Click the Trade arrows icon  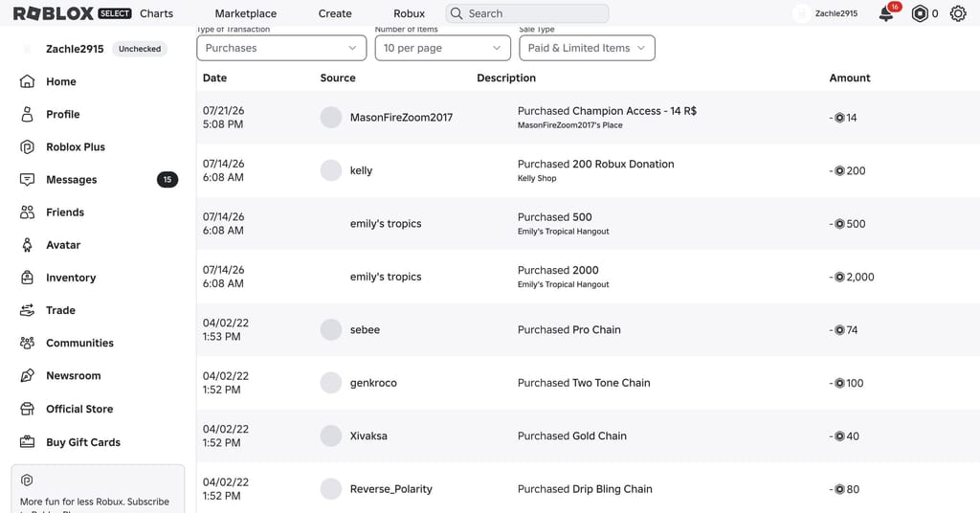click(x=27, y=310)
